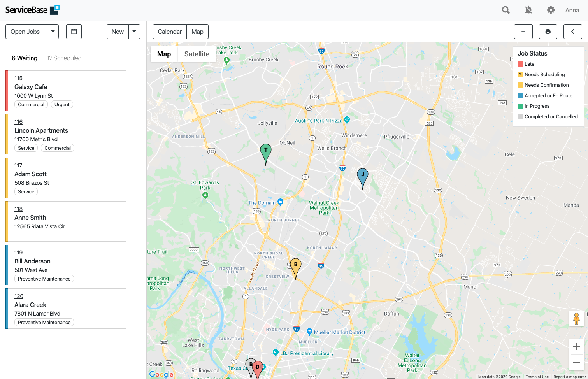Screen dimensions: 588x379
Task: Open the Map view tab
Action: (x=197, y=32)
